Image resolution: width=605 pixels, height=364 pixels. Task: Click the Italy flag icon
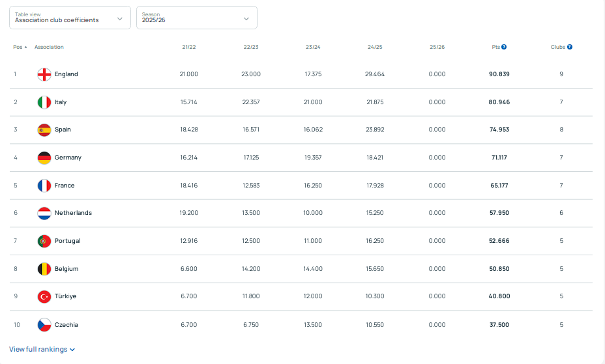tap(44, 102)
